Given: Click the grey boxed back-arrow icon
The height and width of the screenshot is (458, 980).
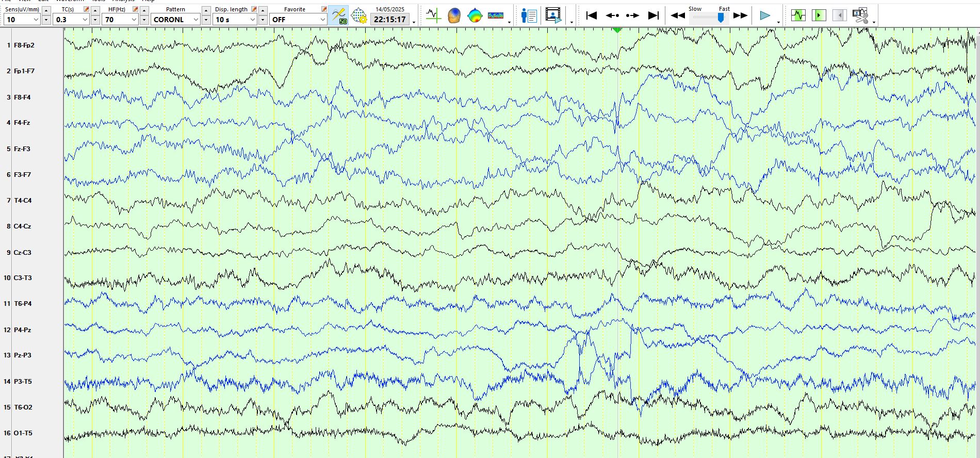Looking at the screenshot, I should pyautogui.click(x=839, y=15).
